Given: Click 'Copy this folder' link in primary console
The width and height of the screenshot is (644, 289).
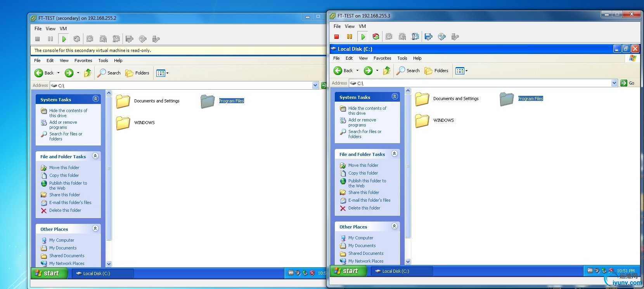Looking at the screenshot, I should pos(363,173).
